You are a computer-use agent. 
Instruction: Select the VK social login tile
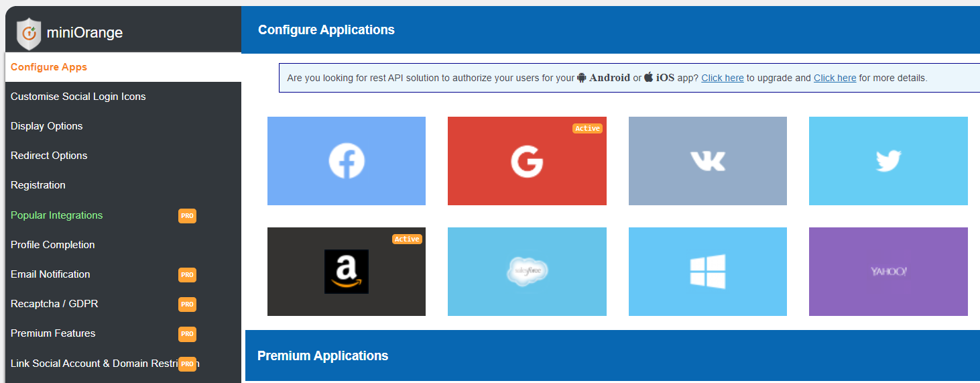[x=707, y=161]
